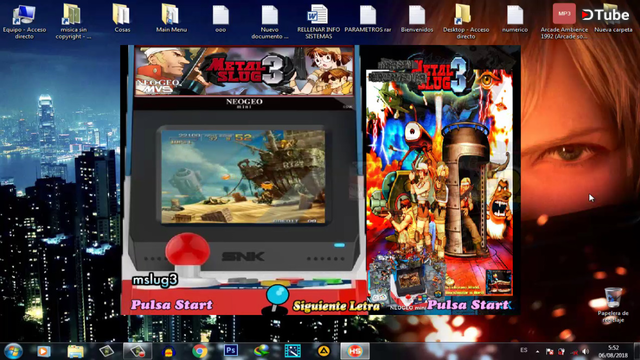The height and width of the screenshot is (360, 640).
Task: Click the left Pulsa Start text
Action: tap(172, 305)
